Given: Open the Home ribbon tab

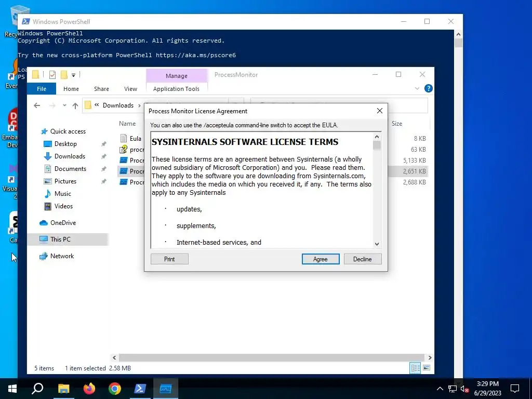Looking at the screenshot, I should pos(71,88).
